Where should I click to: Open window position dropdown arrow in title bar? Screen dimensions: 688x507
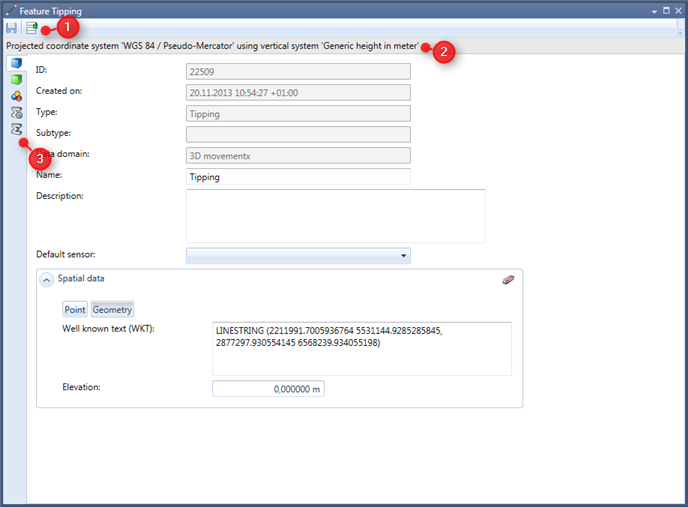click(x=654, y=10)
